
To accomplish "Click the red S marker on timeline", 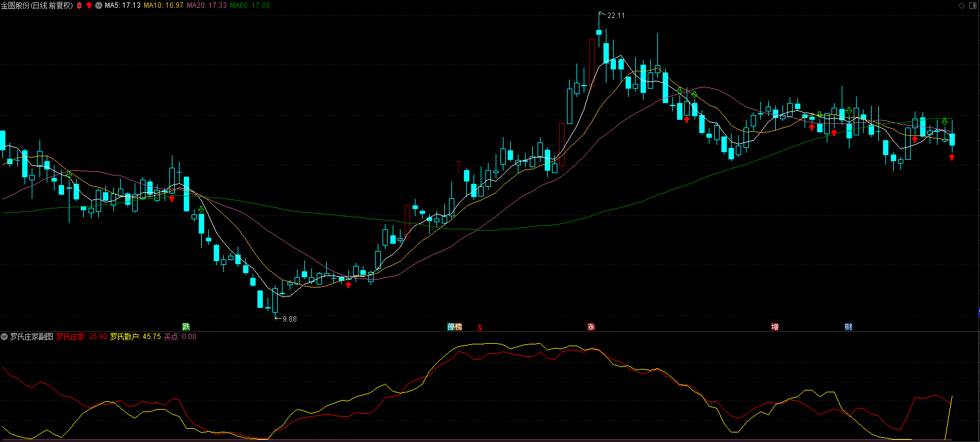I will click(x=480, y=327).
